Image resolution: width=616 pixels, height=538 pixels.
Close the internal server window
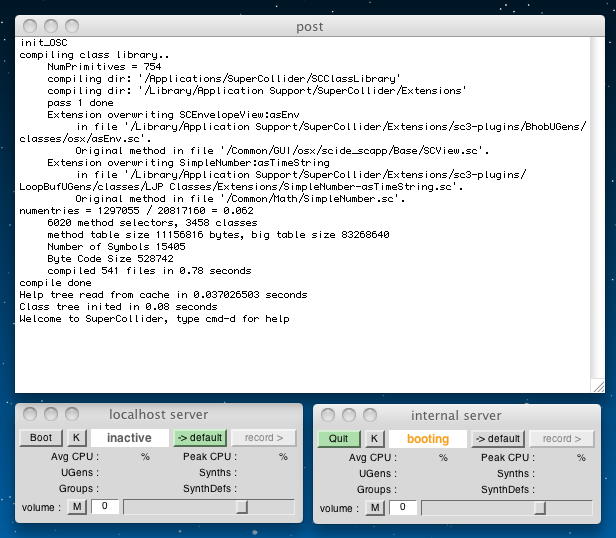[328, 415]
